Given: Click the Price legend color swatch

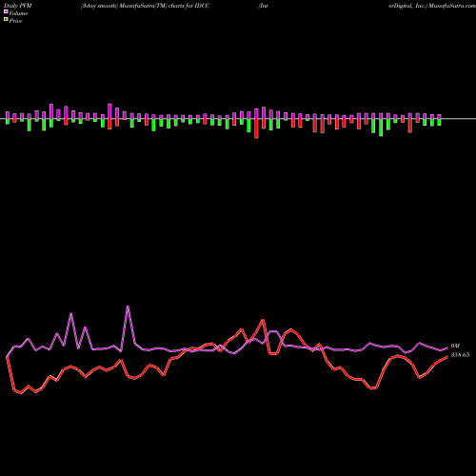Looking at the screenshot, I should [x=6, y=20].
